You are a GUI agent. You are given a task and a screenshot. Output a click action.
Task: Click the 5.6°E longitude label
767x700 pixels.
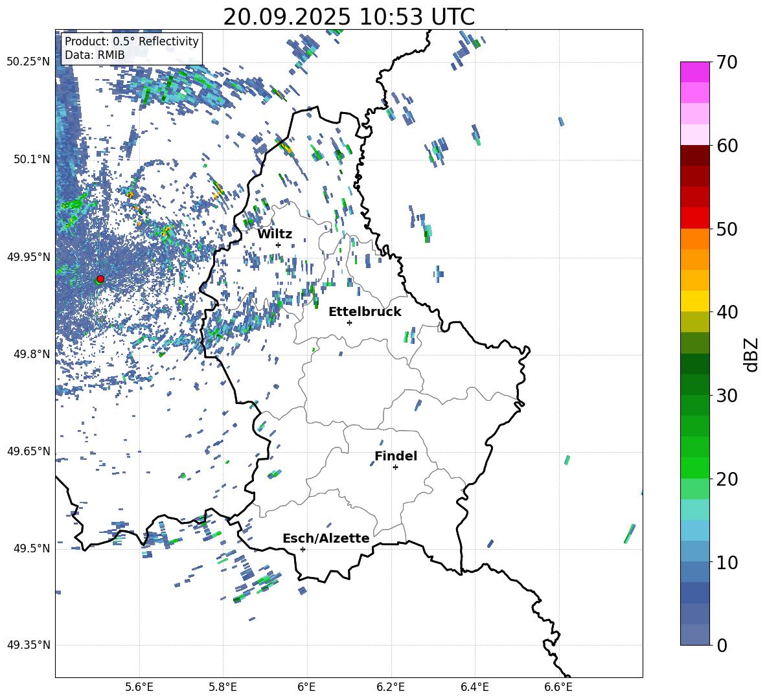(x=139, y=687)
